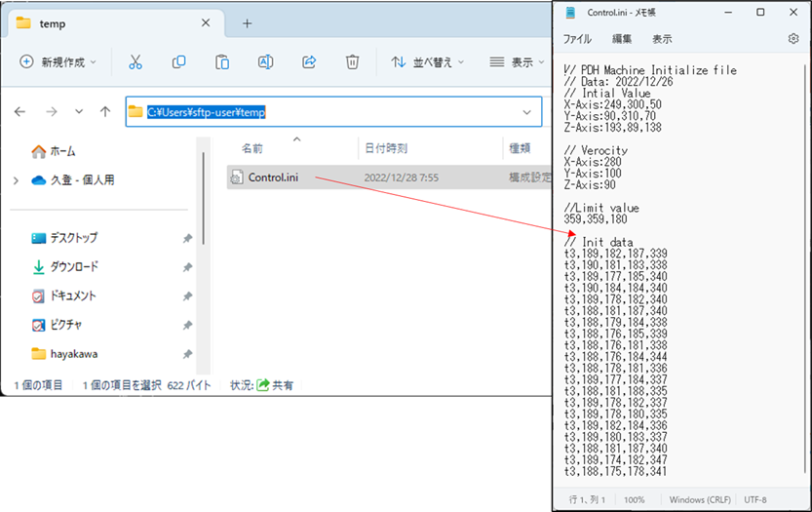Image resolution: width=812 pixels, height=512 pixels.
Task: Go up one folder with up arrow
Action: click(x=105, y=112)
